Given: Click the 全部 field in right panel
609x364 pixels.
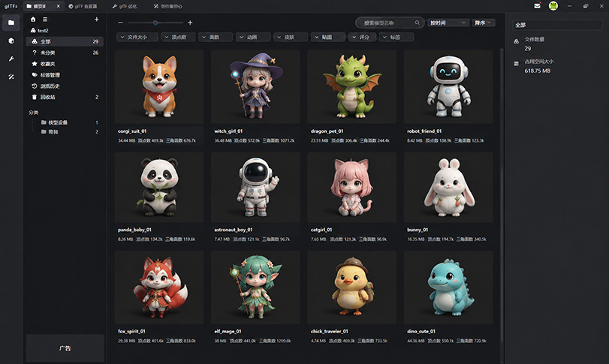Looking at the screenshot, I should 557,25.
